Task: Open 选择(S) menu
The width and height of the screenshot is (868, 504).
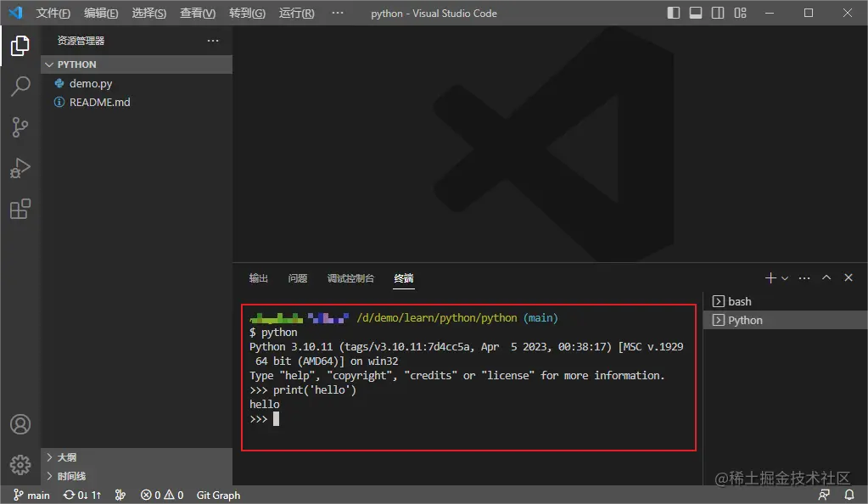Action: 149,14
